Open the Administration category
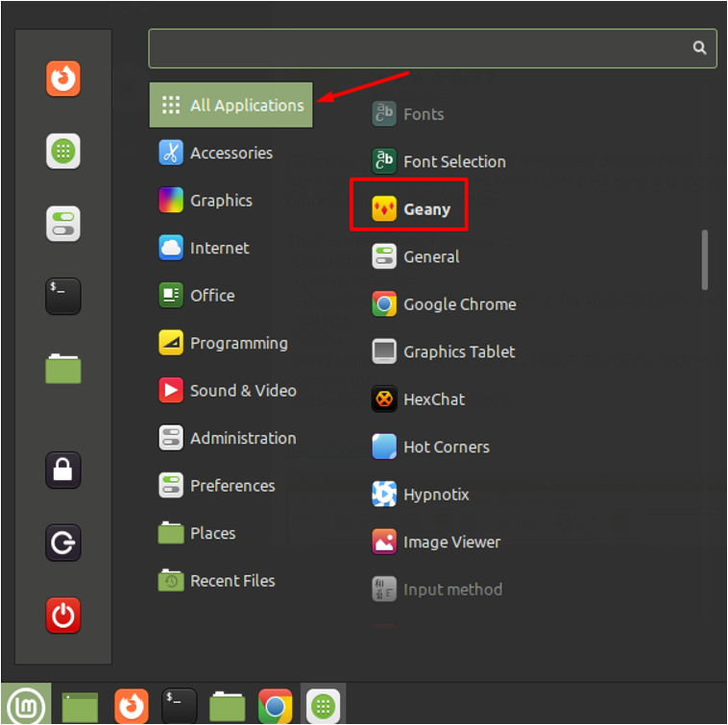This screenshot has width=728, height=725. (228, 438)
